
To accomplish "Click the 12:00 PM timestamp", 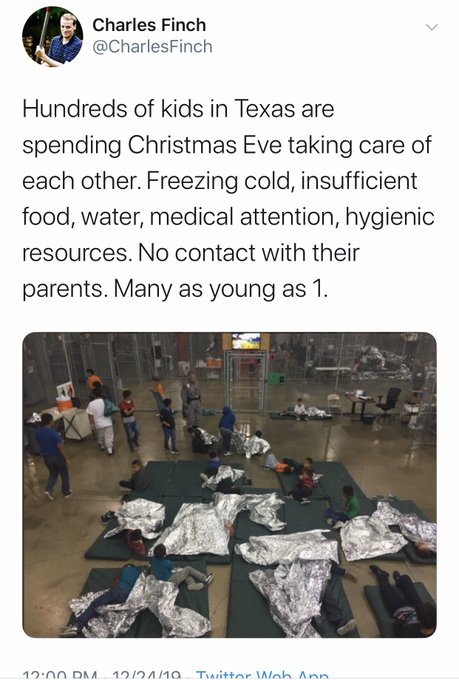I will [62, 676].
